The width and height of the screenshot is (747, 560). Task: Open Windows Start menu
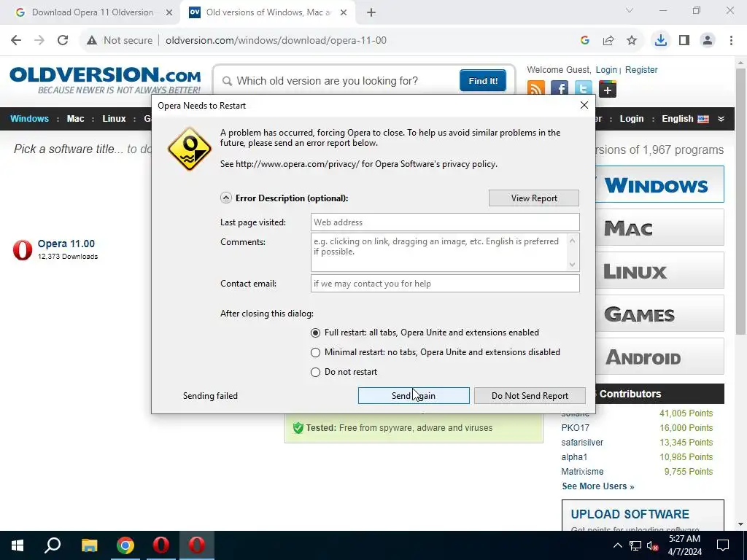tap(18, 545)
